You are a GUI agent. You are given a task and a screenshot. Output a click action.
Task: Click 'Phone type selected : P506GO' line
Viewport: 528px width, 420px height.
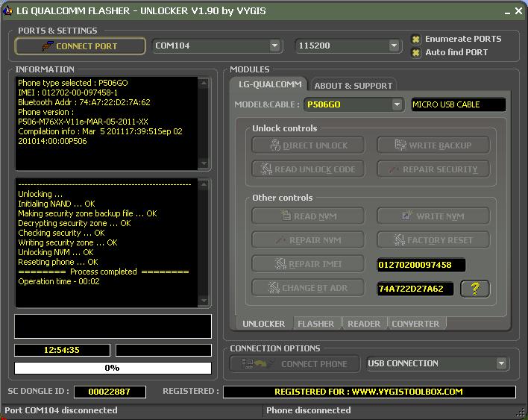(x=73, y=83)
